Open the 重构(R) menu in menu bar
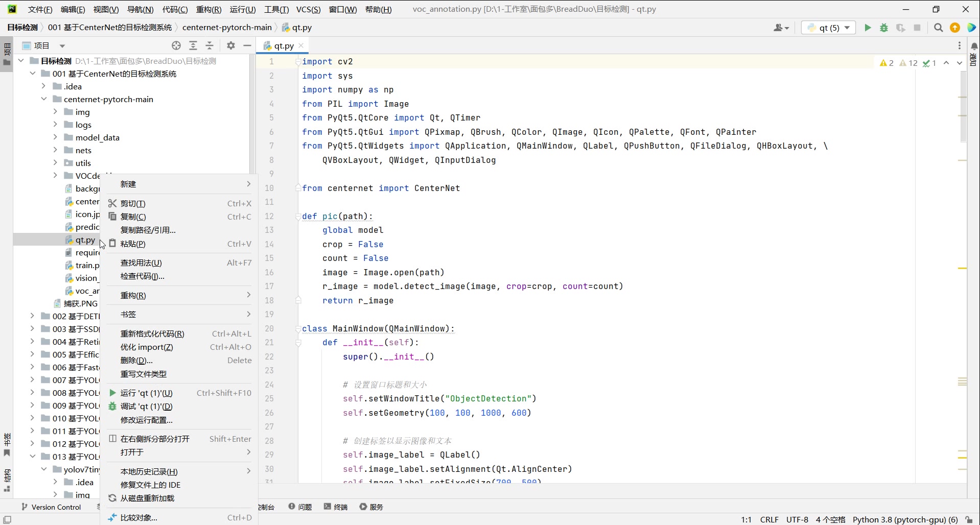 [208, 9]
